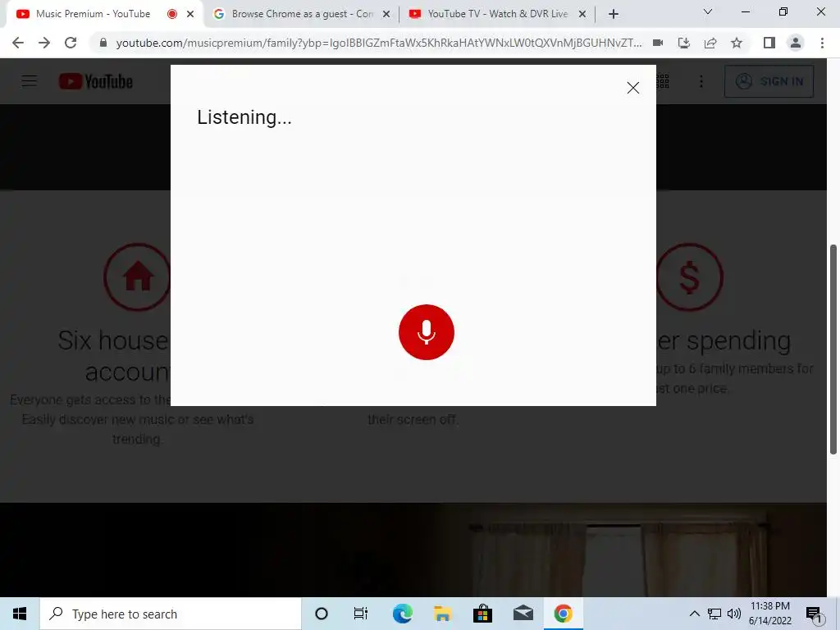Open Windows Start menu

20,614
